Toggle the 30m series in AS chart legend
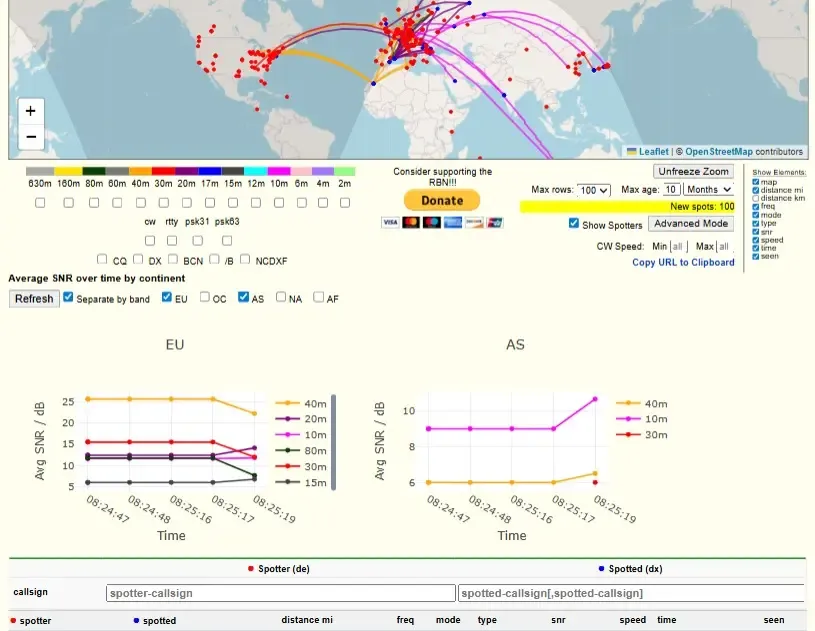 641,435
